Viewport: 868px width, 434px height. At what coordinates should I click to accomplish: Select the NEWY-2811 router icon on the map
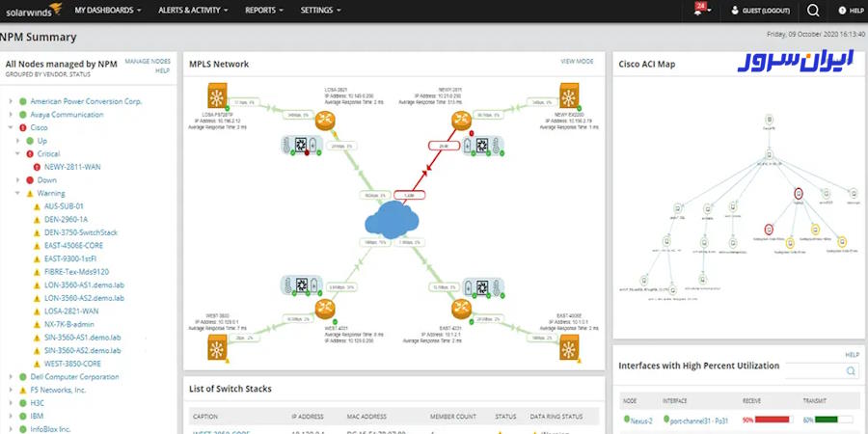coord(460,121)
